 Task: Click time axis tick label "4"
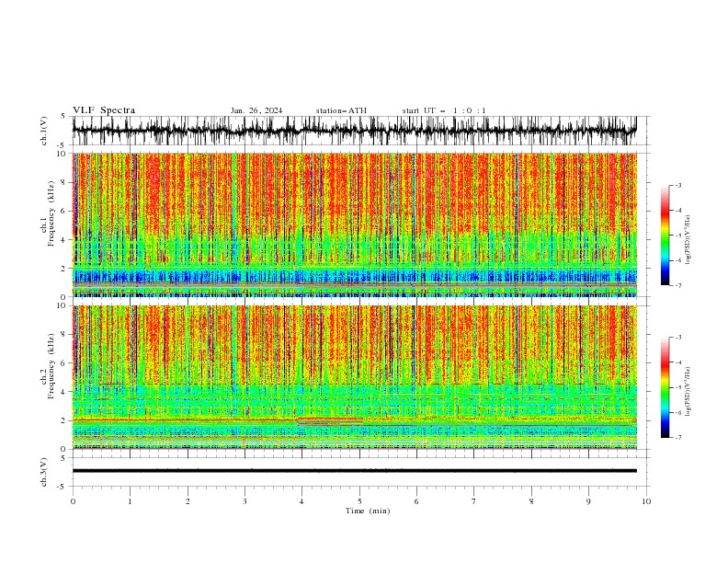[x=301, y=501]
